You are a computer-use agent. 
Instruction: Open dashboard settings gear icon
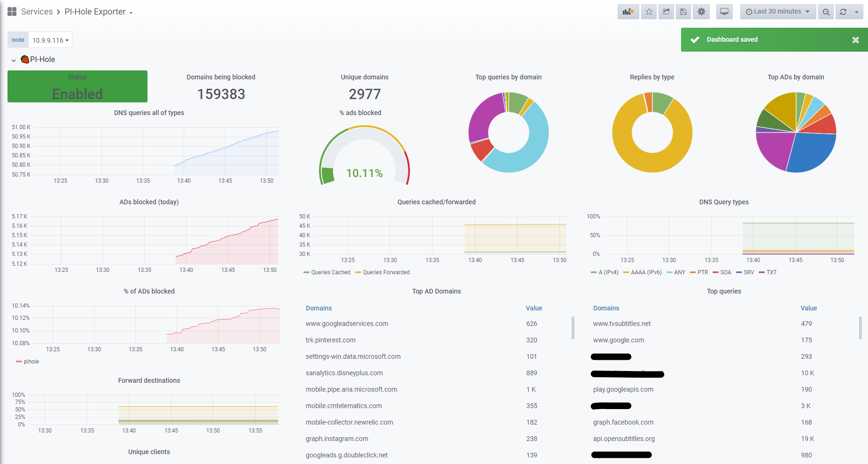(701, 12)
